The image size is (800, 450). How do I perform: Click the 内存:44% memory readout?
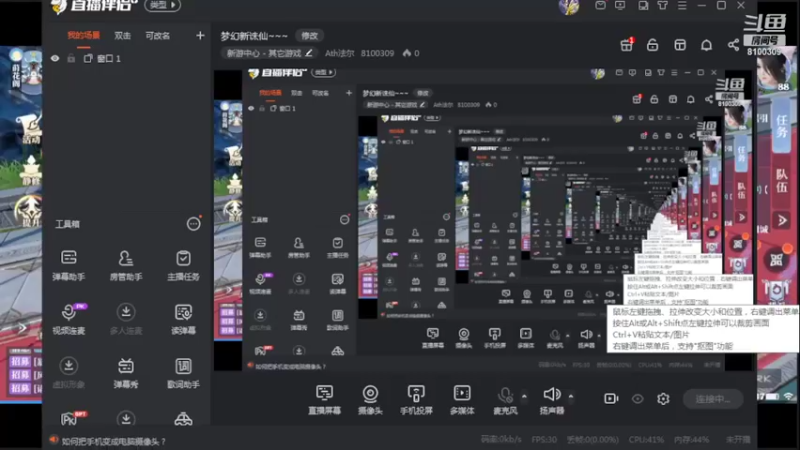coord(691,439)
